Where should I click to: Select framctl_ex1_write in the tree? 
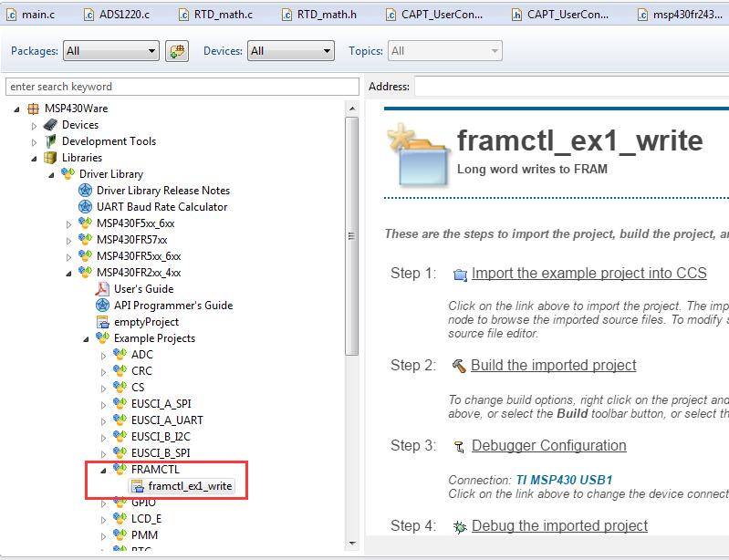190,486
